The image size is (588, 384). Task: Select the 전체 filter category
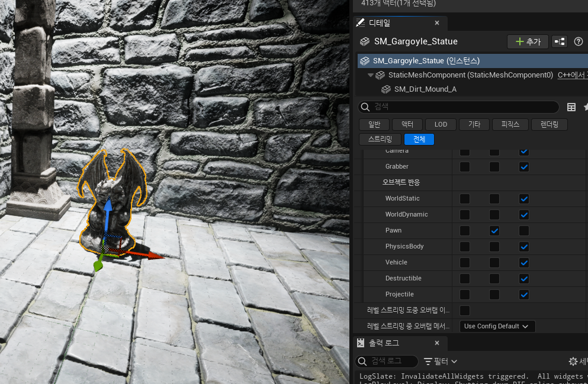419,140
